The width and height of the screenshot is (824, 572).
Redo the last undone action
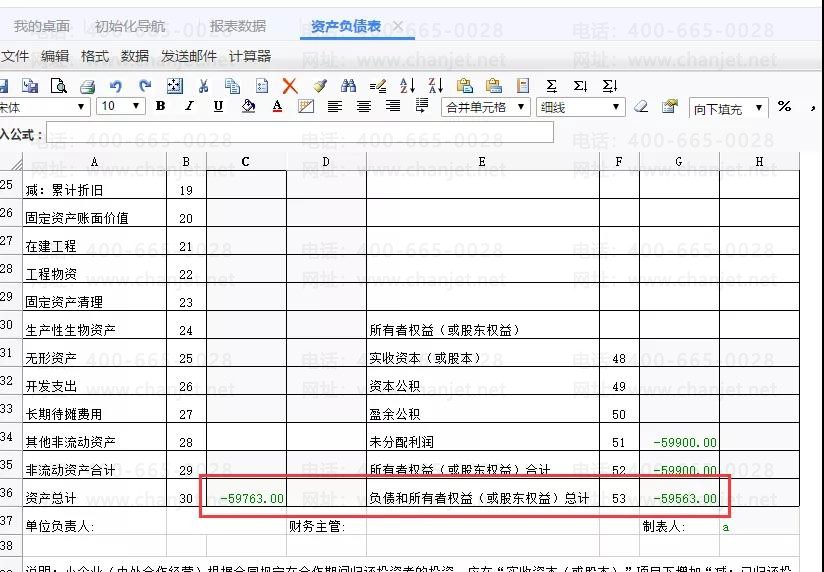coord(145,85)
